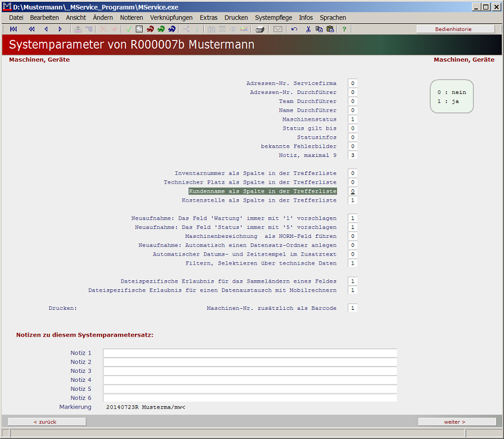Click the green question mark help icon
The height and width of the screenshot is (439, 504).
click(x=344, y=29)
